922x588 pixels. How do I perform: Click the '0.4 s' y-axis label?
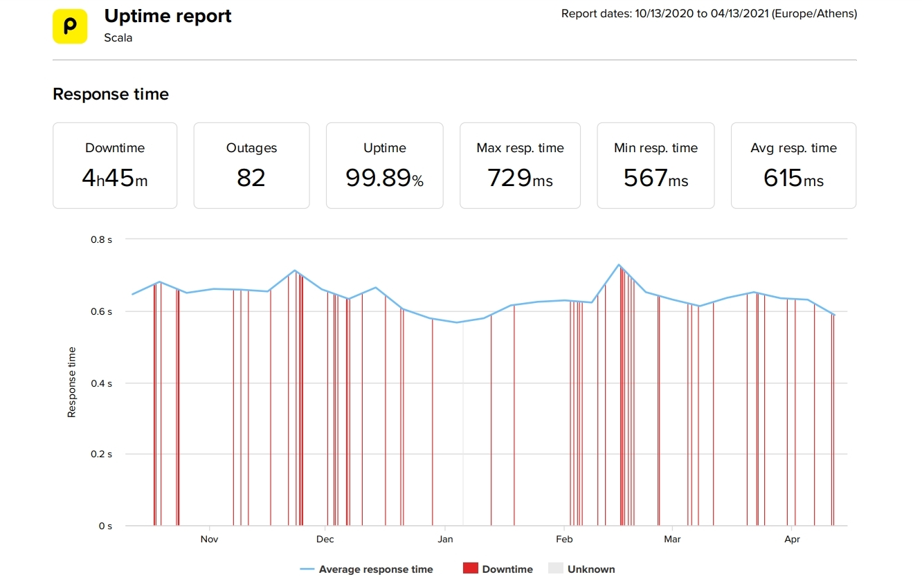pyautogui.click(x=102, y=383)
